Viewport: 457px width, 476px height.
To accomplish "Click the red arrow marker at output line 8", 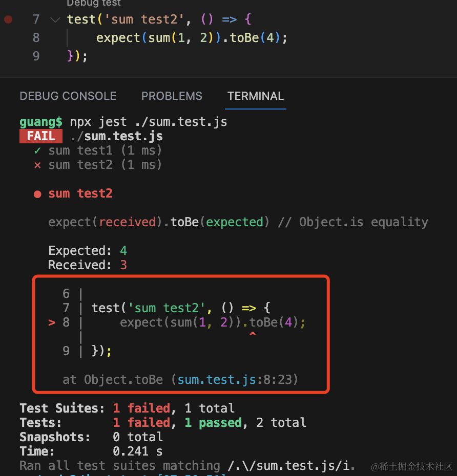I will (x=51, y=322).
